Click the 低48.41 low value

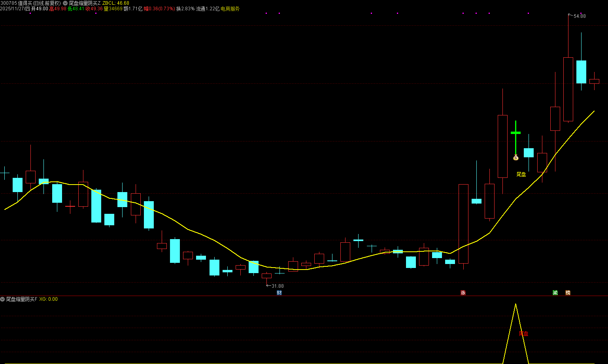pyautogui.click(x=76, y=9)
